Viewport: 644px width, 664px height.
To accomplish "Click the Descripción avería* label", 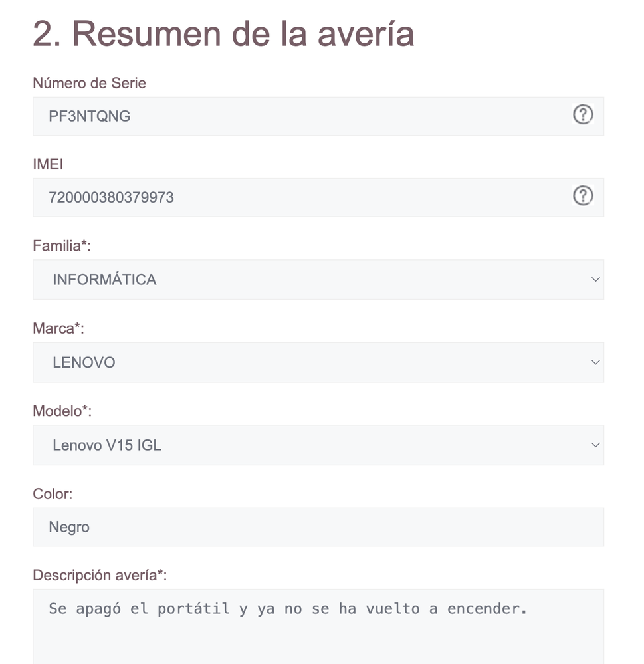I will tap(100, 576).
